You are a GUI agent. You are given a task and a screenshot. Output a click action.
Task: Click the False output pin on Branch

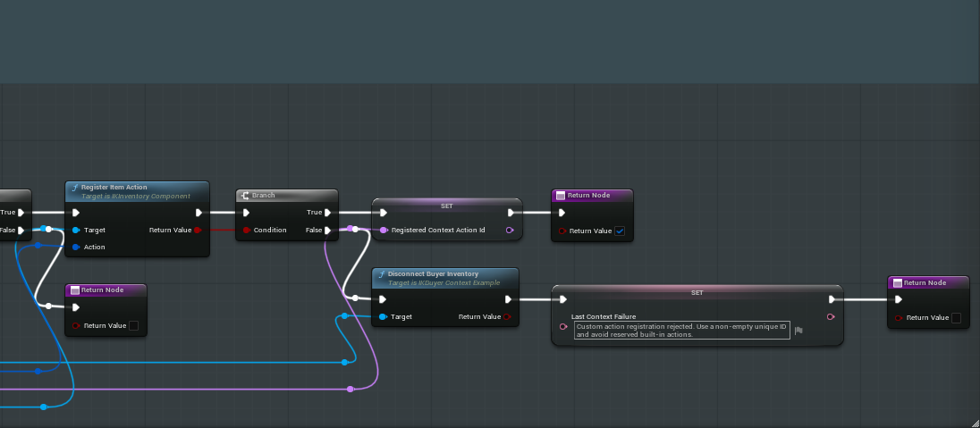(x=327, y=230)
